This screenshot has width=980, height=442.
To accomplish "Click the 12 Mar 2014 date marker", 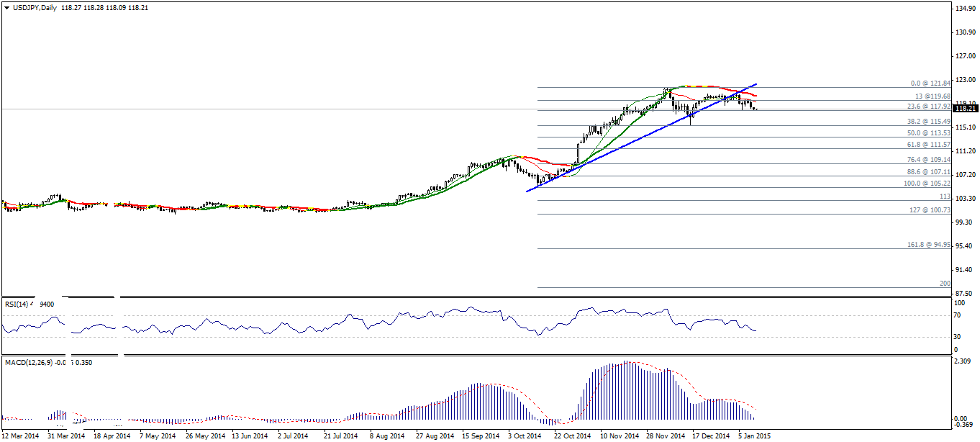I will click(21, 436).
